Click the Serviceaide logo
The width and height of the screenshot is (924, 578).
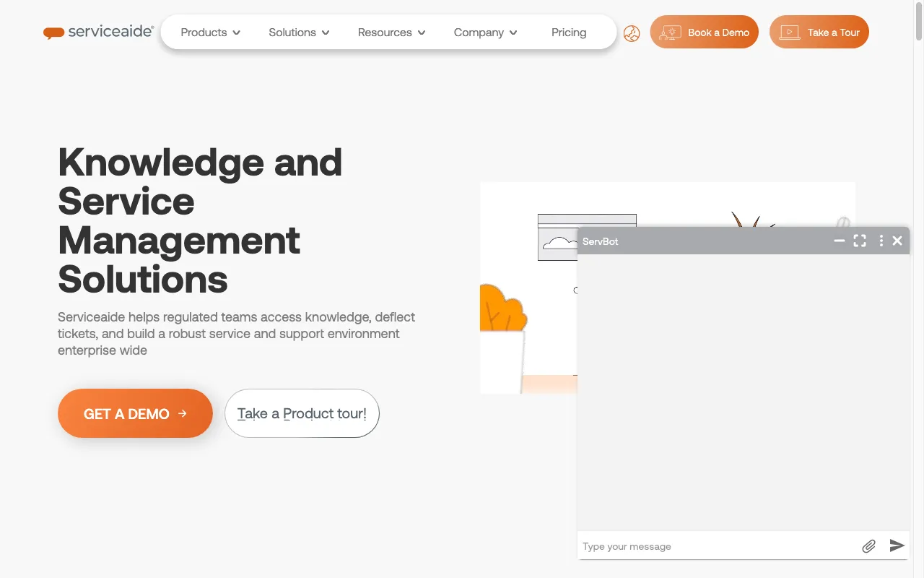tap(98, 32)
